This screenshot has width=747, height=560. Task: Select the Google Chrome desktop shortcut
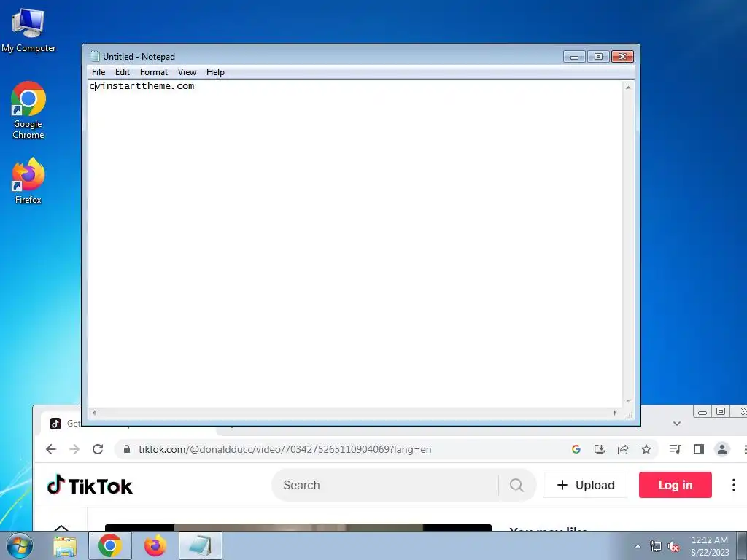click(x=28, y=110)
